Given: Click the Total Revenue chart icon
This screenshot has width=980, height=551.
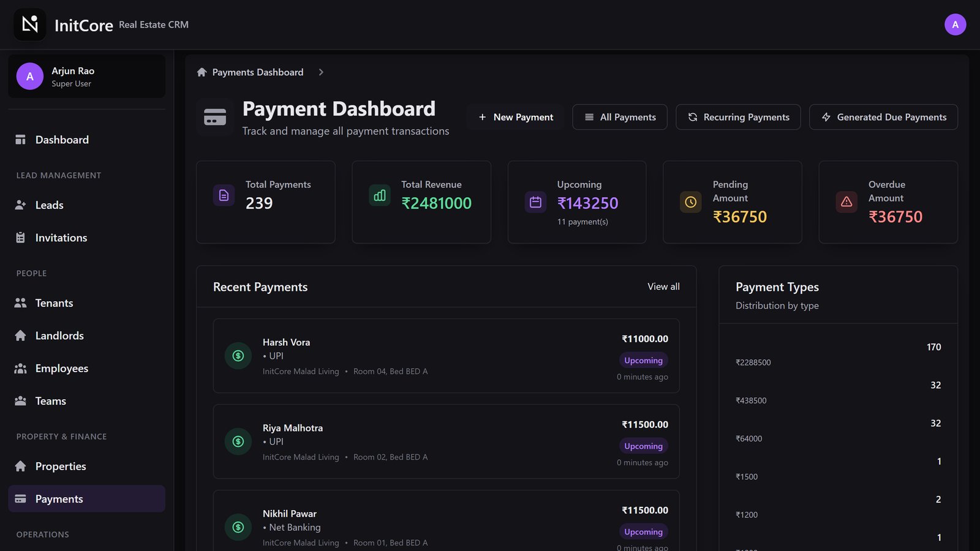Looking at the screenshot, I should click(380, 195).
